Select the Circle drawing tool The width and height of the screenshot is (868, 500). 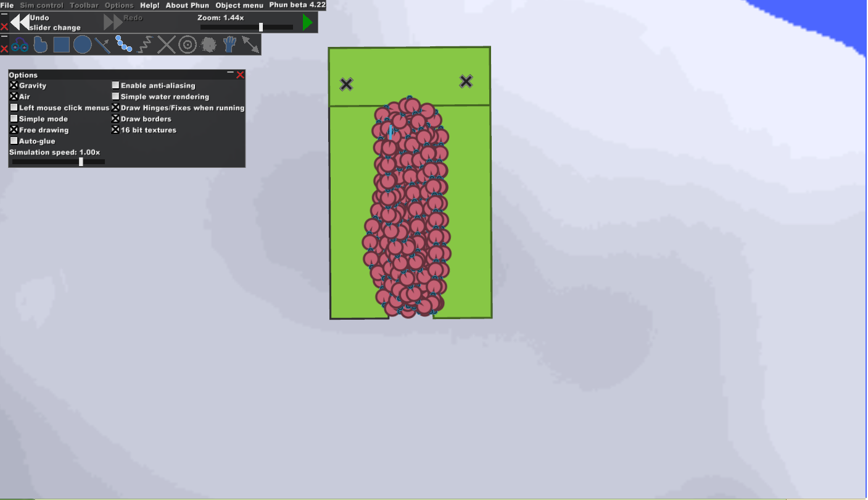coord(82,44)
